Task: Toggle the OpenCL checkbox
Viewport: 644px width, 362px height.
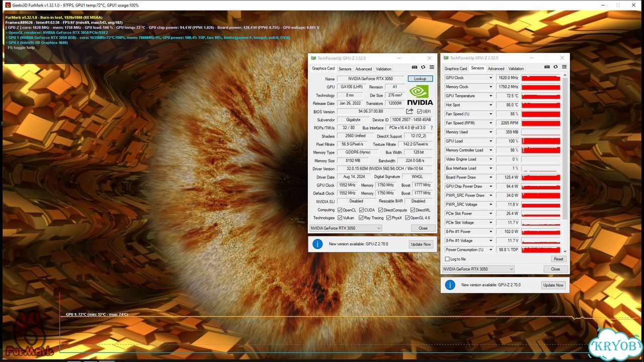Action: 340,210
